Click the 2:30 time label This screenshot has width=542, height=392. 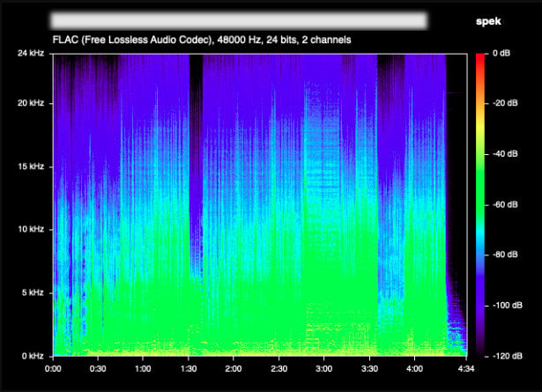pos(279,369)
